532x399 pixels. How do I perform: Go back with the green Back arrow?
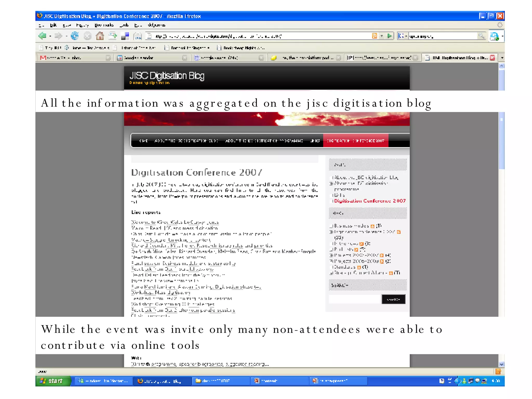coord(42,36)
